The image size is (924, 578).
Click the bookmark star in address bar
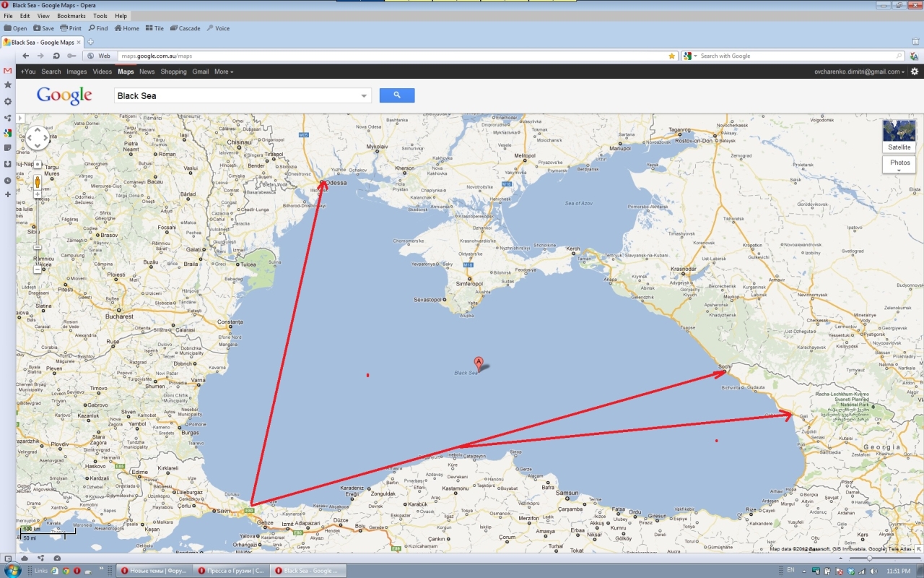pos(672,56)
